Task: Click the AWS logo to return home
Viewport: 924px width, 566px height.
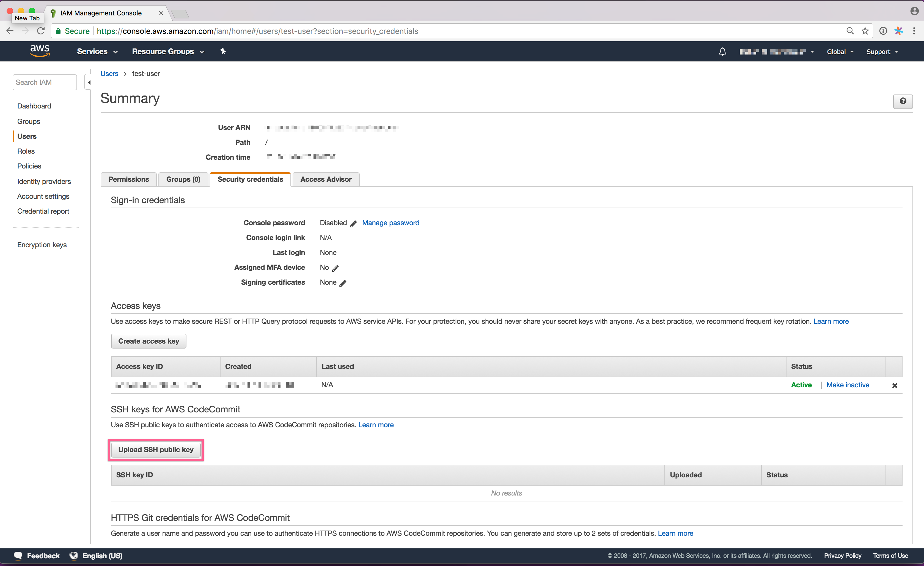Action: pos(39,51)
